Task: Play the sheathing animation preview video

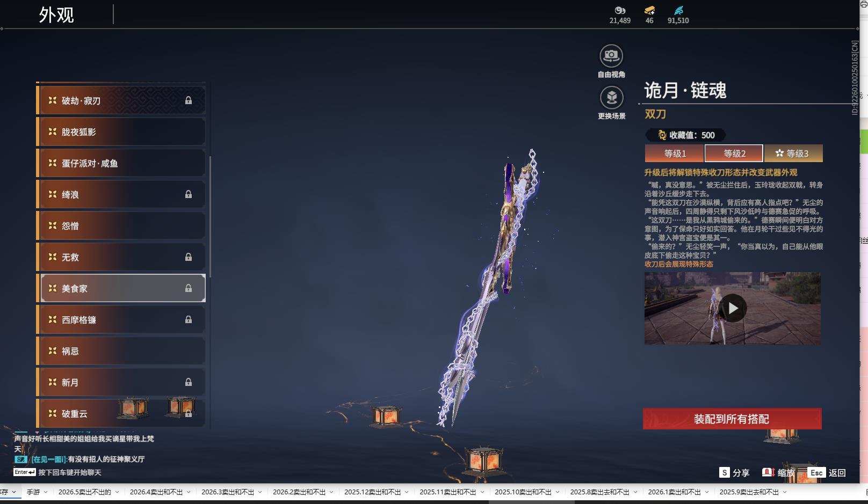Action: pyautogui.click(x=733, y=308)
